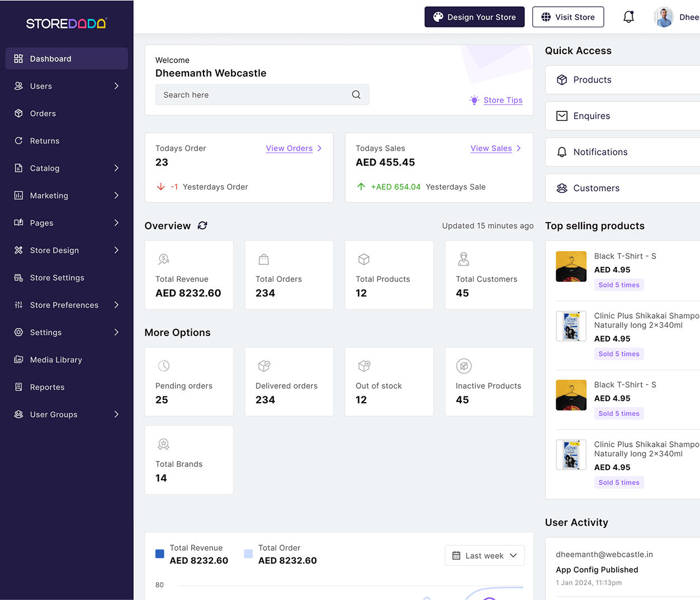Click the Design Your Store button
The width and height of the screenshot is (700, 600).
click(x=474, y=17)
